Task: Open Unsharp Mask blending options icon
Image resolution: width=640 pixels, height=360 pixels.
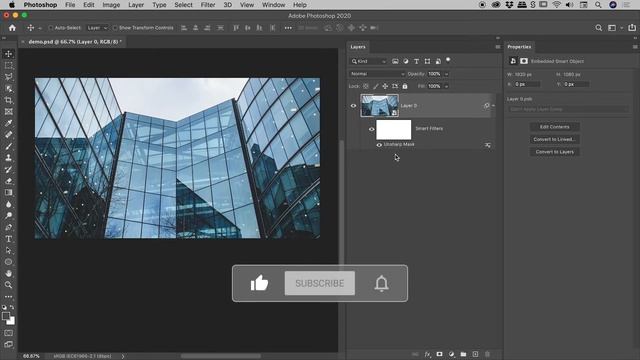Action: [x=488, y=145]
